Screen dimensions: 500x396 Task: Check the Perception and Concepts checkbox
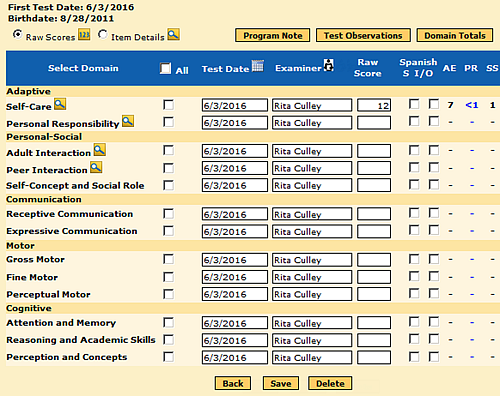[x=169, y=357]
